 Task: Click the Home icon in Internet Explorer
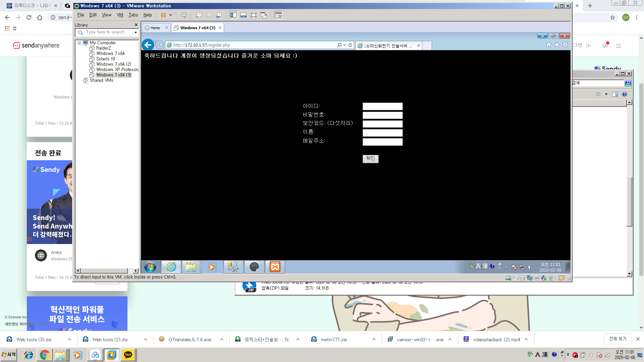coord(548,45)
